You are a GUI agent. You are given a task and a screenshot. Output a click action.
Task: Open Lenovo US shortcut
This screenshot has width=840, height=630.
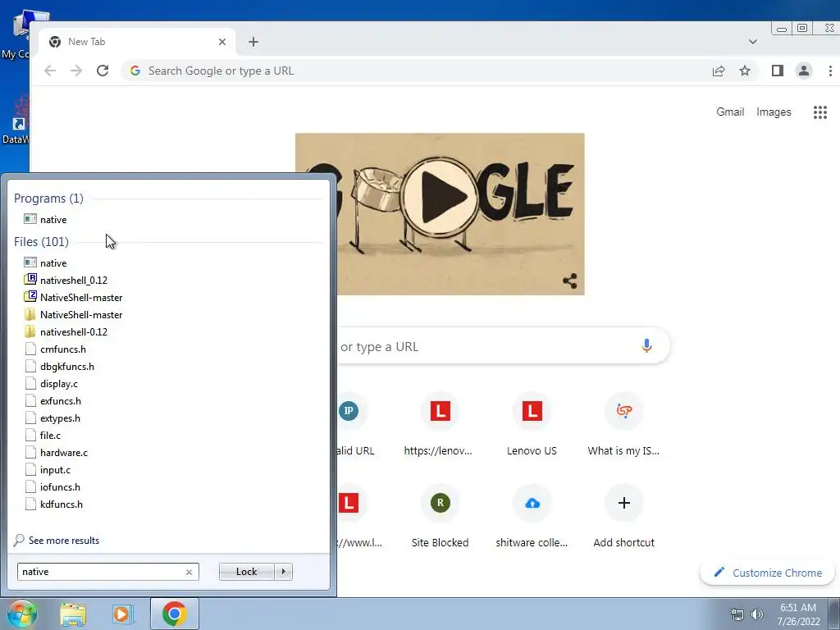[x=532, y=423]
